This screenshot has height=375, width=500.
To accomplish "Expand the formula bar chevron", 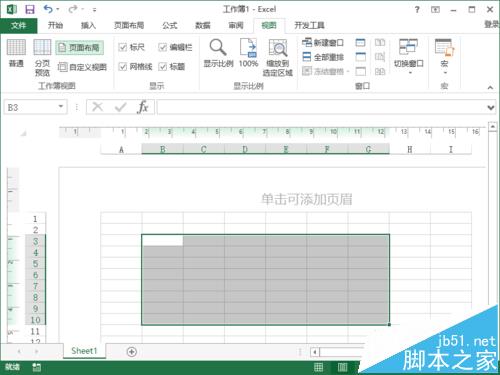I will 491,108.
